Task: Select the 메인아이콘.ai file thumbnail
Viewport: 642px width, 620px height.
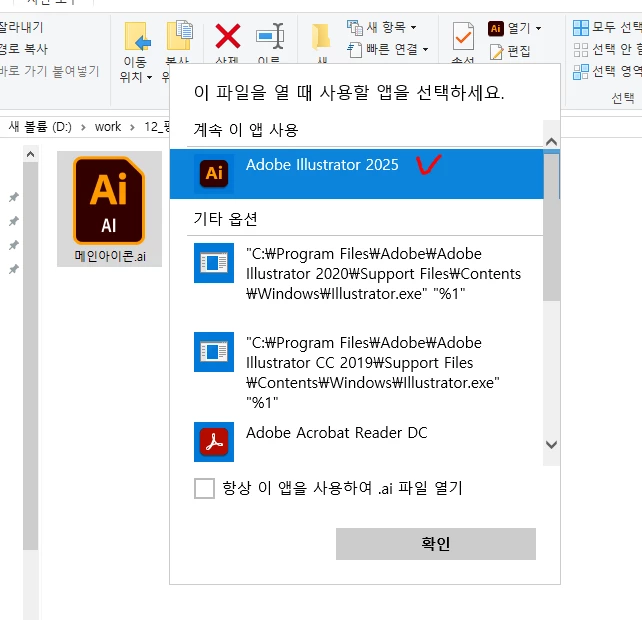Action: (x=109, y=209)
